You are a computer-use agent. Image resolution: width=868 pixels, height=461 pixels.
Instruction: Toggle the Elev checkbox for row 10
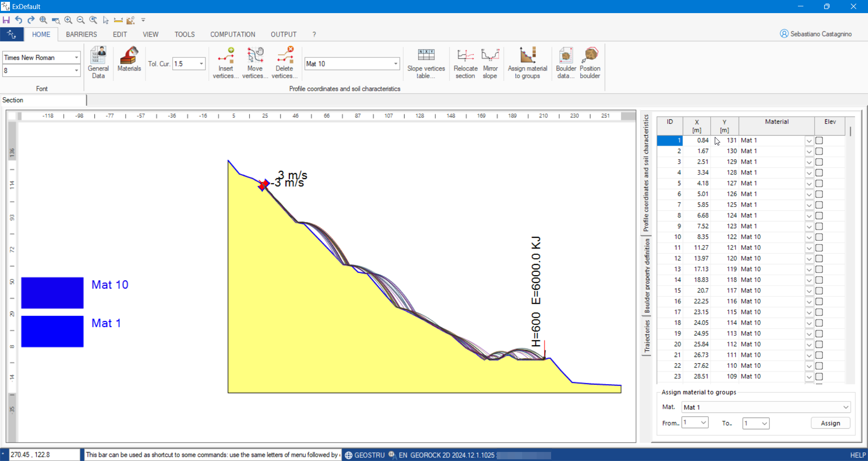[x=819, y=237]
